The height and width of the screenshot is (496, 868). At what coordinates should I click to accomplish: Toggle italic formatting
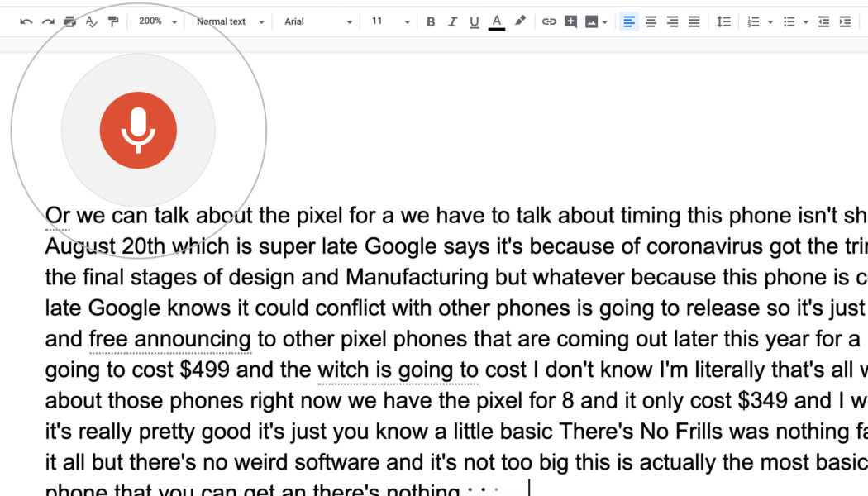click(x=452, y=21)
